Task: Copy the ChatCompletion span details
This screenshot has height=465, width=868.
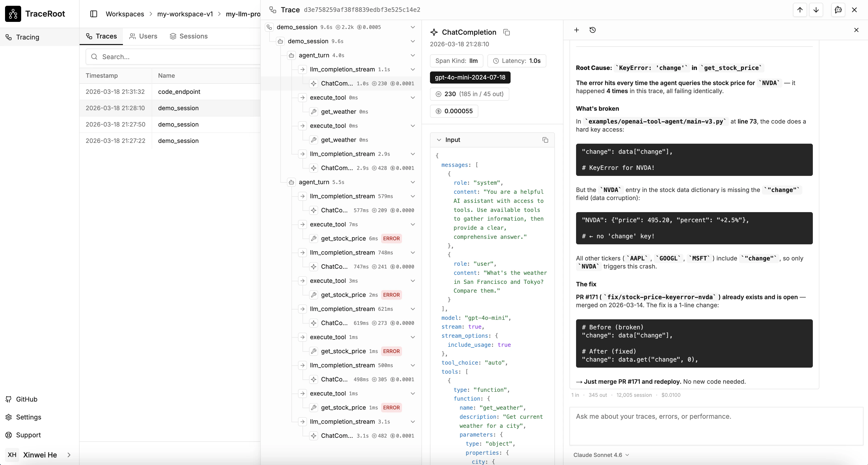Action: [x=507, y=32]
